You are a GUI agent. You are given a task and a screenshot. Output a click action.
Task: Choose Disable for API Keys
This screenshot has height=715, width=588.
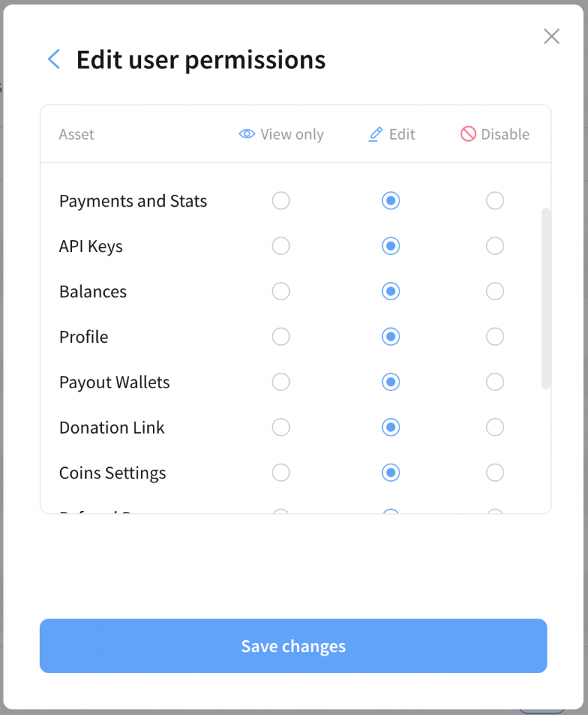495,246
